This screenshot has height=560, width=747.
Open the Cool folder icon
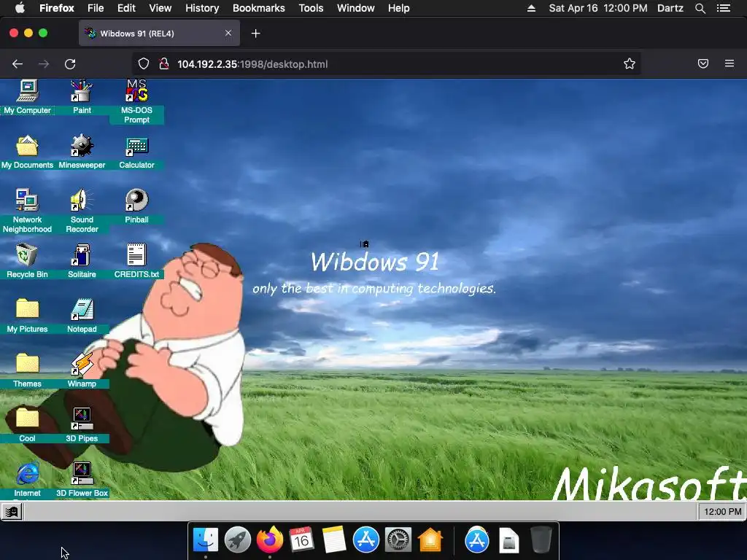tap(27, 425)
